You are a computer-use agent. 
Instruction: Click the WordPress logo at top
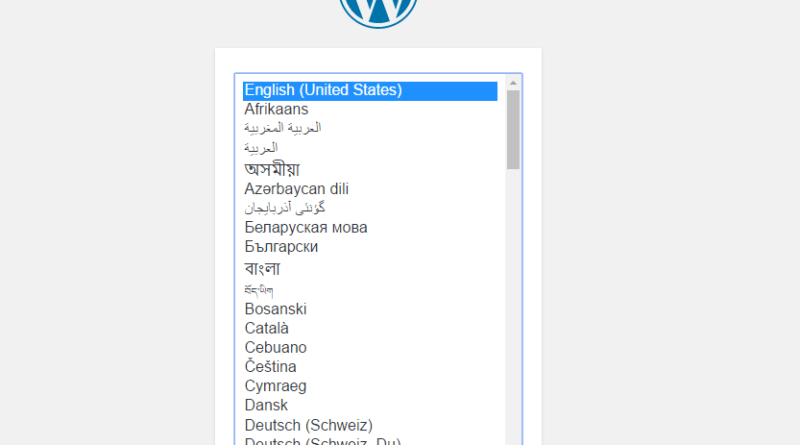pos(378,10)
